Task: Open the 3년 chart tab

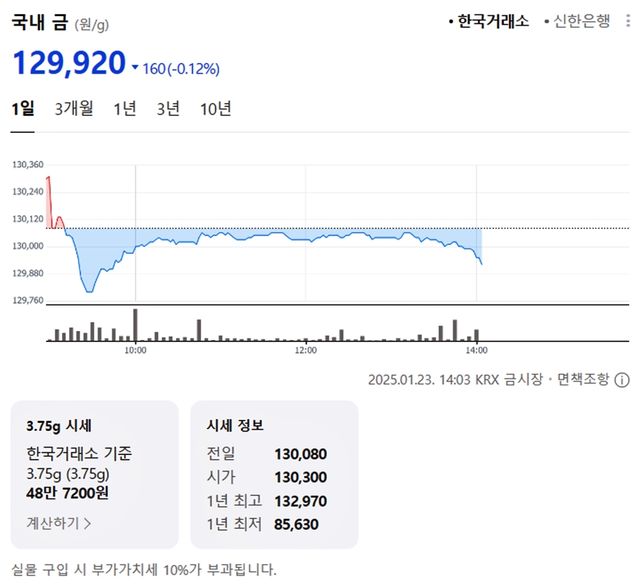Action: pyautogui.click(x=168, y=109)
